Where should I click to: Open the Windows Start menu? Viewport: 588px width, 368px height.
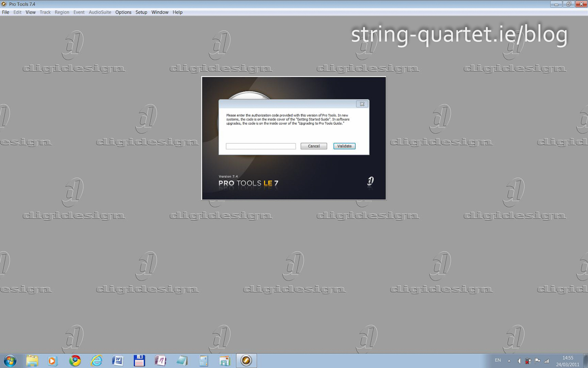coord(10,361)
